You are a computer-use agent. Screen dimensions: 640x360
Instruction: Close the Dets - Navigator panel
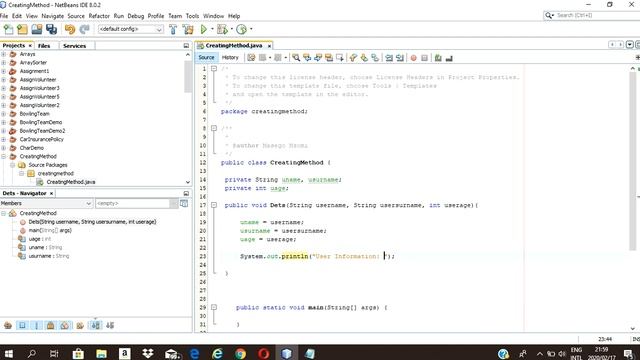tap(51, 193)
